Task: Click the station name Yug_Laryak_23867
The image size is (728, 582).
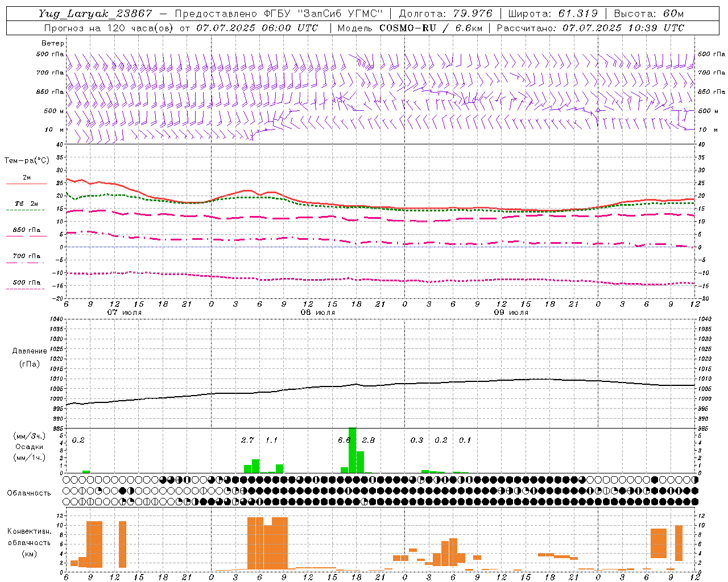Action: click(x=95, y=14)
